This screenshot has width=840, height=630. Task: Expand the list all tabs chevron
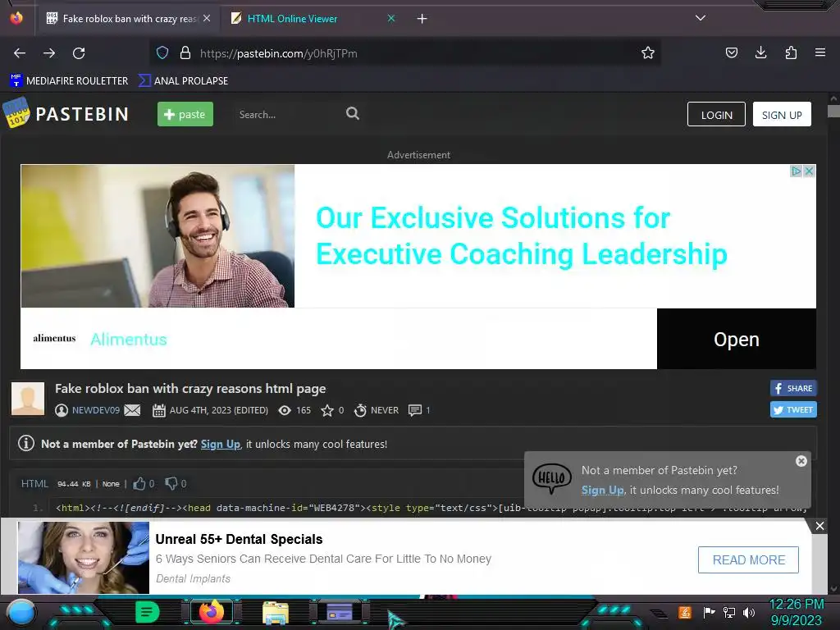[701, 18]
